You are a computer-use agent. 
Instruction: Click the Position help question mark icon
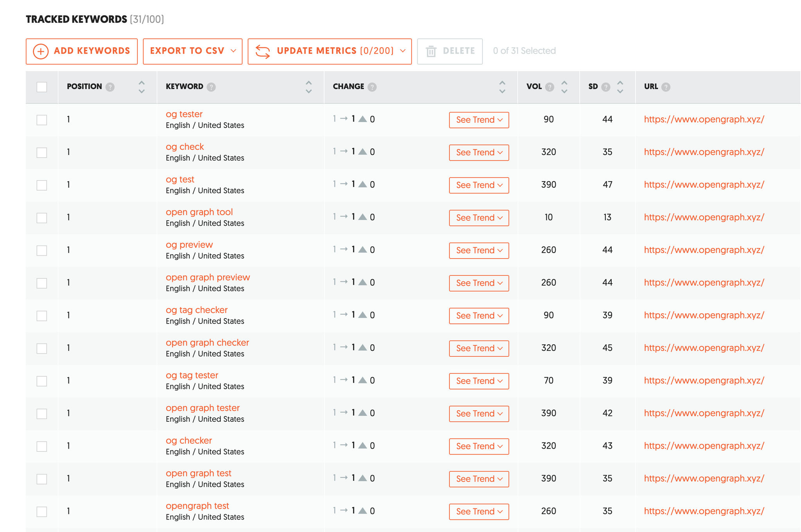(110, 87)
